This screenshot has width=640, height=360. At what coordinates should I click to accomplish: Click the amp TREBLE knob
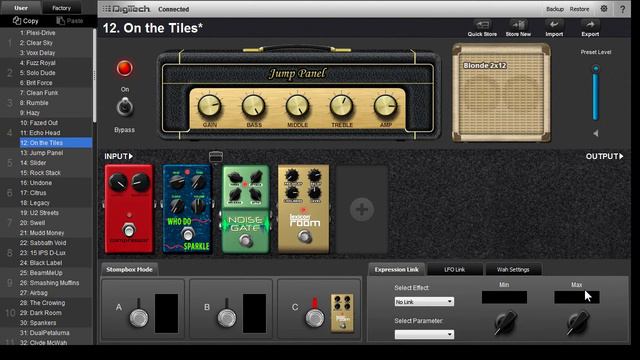pyautogui.click(x=342, y=106)
